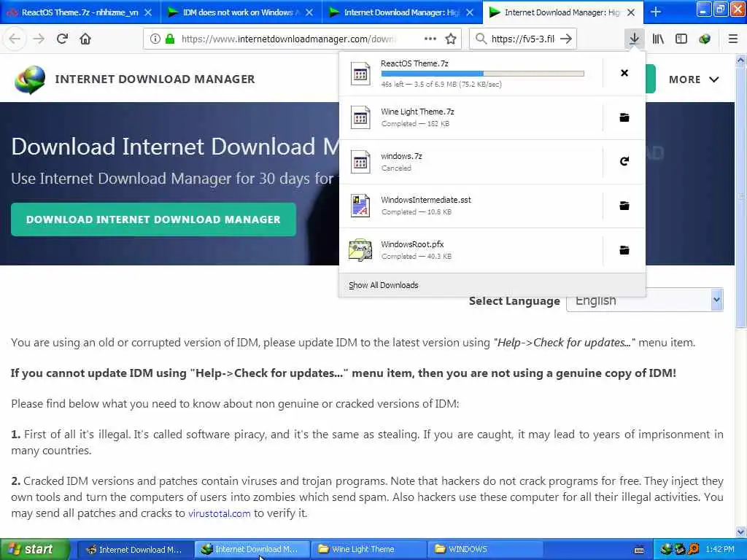This screenshot has height=560, width=747.
Task: Open the Firefox hamburger menu
Action: 733,39
